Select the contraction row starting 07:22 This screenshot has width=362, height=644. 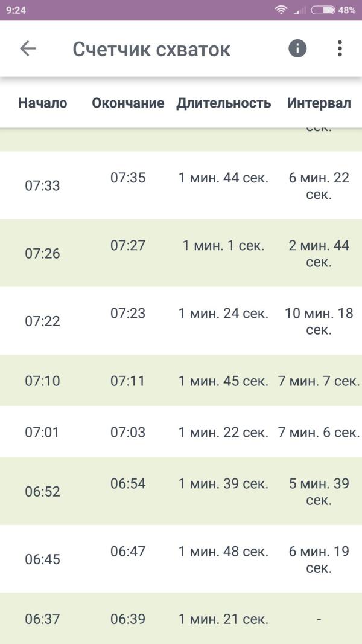pos(181,321)
